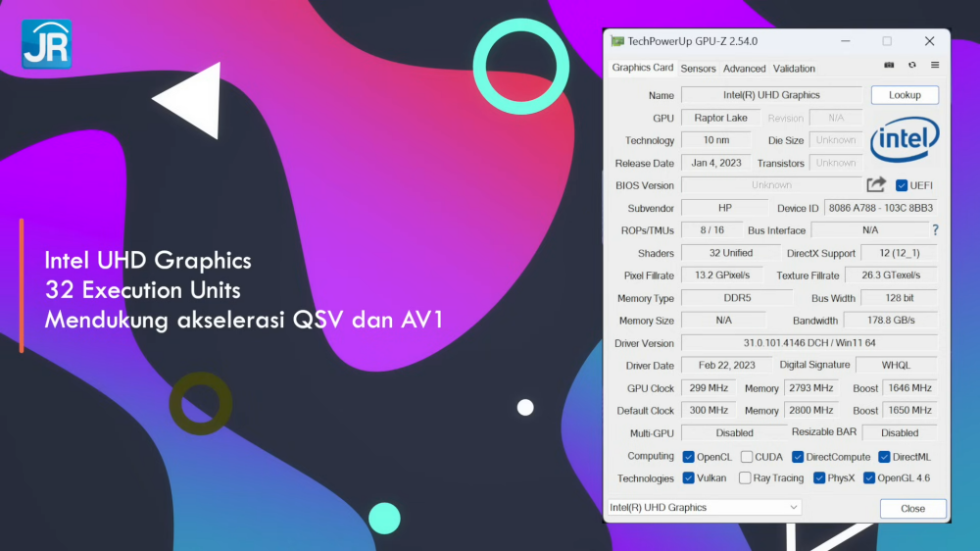Open the Intel(R) UHD Graphics GPU dropdown

[704, 508]
